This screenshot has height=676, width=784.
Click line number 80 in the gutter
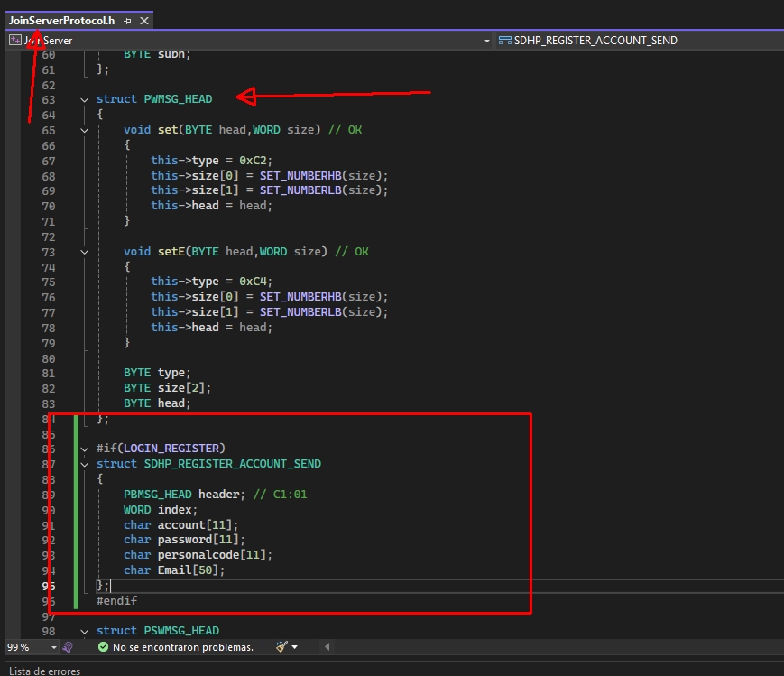click(49, 359)
